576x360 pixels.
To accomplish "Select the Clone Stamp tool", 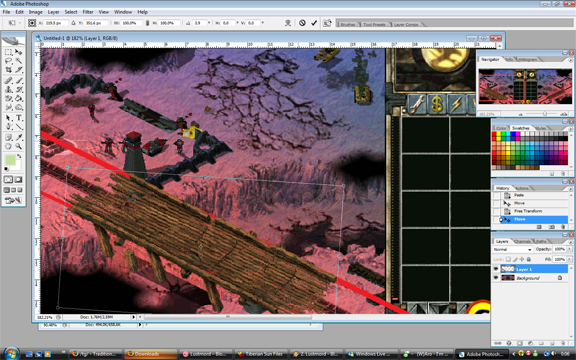I will tap(8, 89).
